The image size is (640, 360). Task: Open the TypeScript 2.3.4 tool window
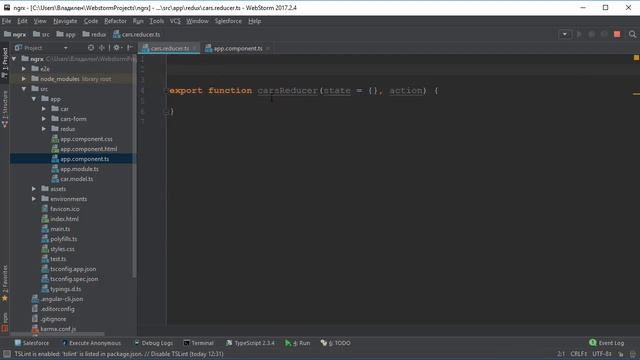pyautogui.click(x=250, y=343)
